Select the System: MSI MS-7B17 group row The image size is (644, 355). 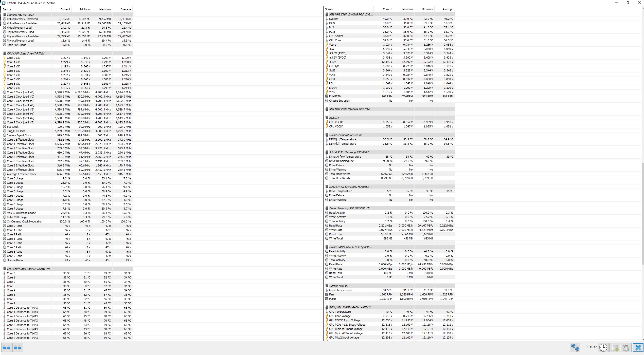tap(20, 15)
